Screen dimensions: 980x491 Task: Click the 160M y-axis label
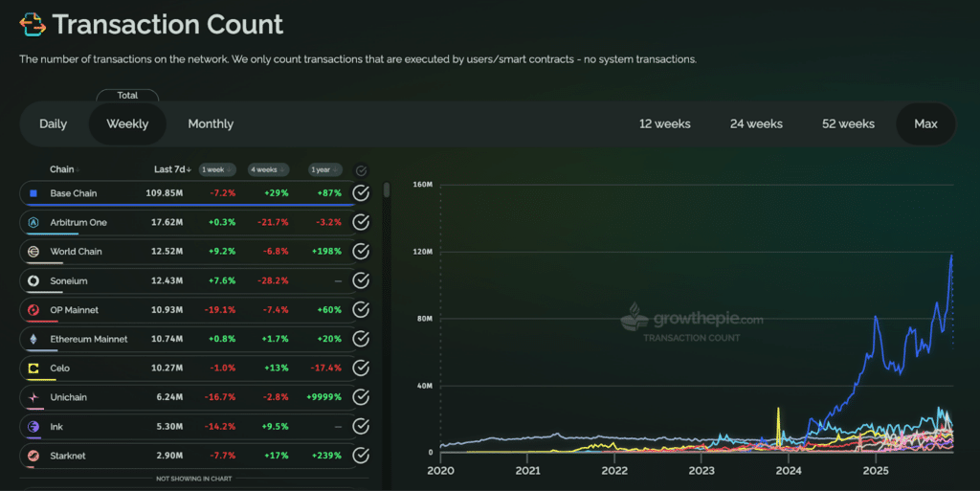coord(422,185)
